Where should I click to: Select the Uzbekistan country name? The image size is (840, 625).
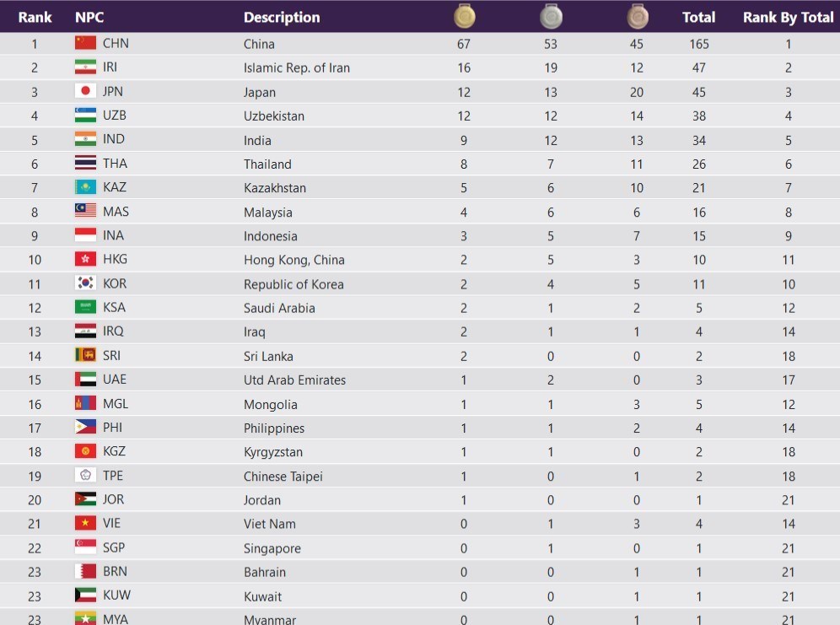[274, 116]
